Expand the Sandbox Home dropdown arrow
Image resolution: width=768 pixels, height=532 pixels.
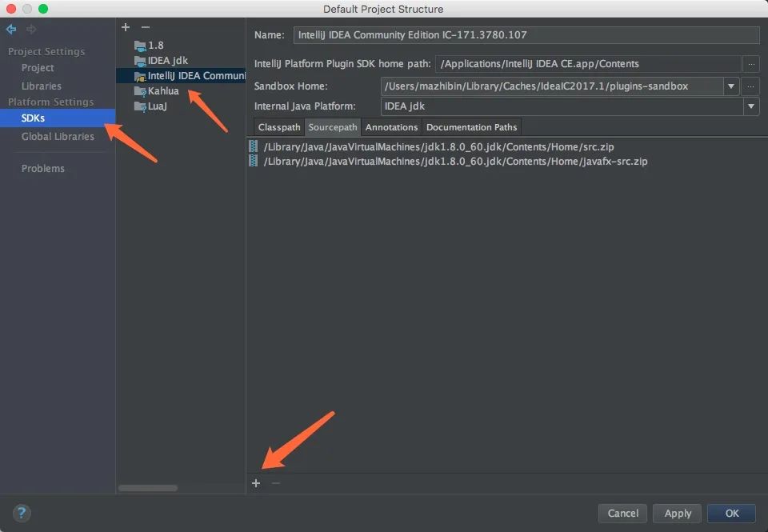[730, 86]
